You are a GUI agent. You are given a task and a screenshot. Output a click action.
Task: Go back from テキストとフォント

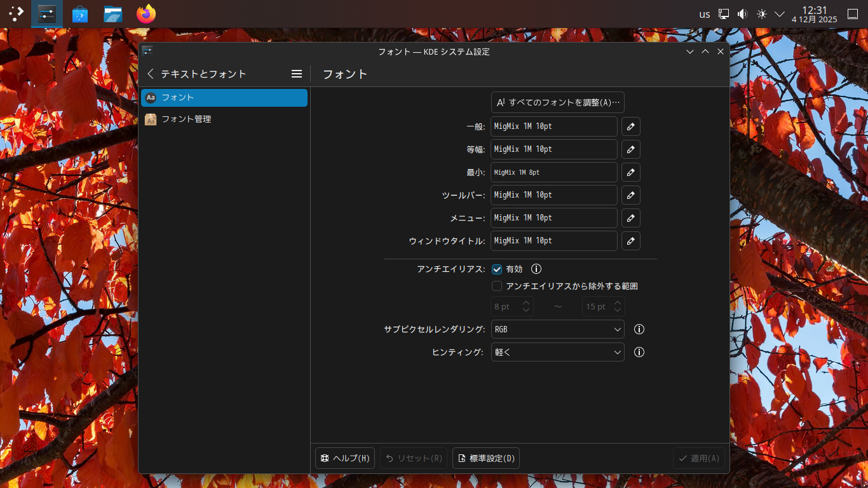pyautogui.click(x=151, y=74)
